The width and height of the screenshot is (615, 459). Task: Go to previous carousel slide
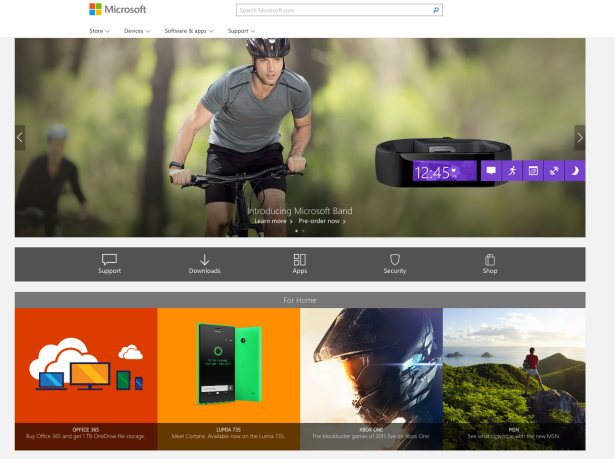[x=20, y=138]
